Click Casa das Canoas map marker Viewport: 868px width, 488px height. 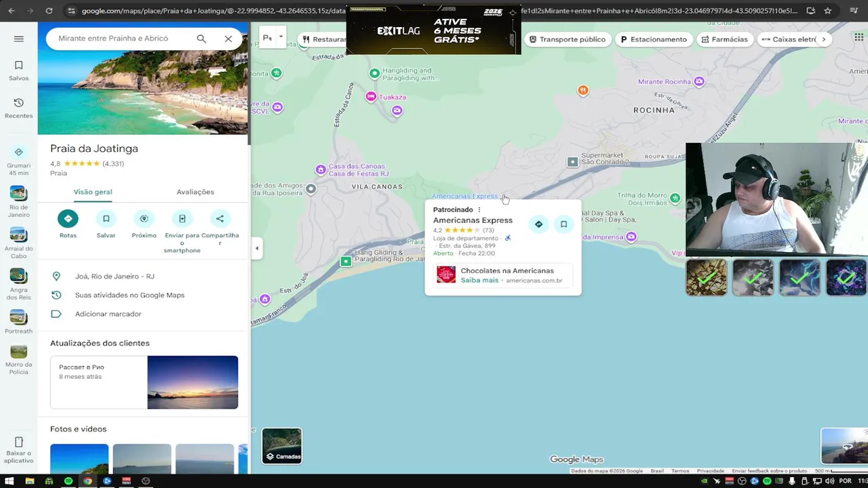coord(321,169)
